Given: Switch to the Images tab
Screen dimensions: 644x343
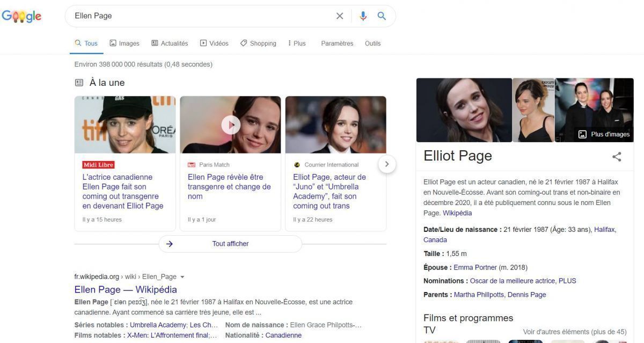Looking at the screenshot, I should [125, 43].
